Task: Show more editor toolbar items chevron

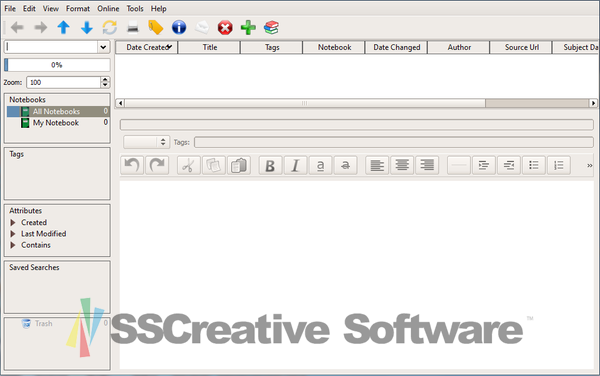Action: click(590, 165)
